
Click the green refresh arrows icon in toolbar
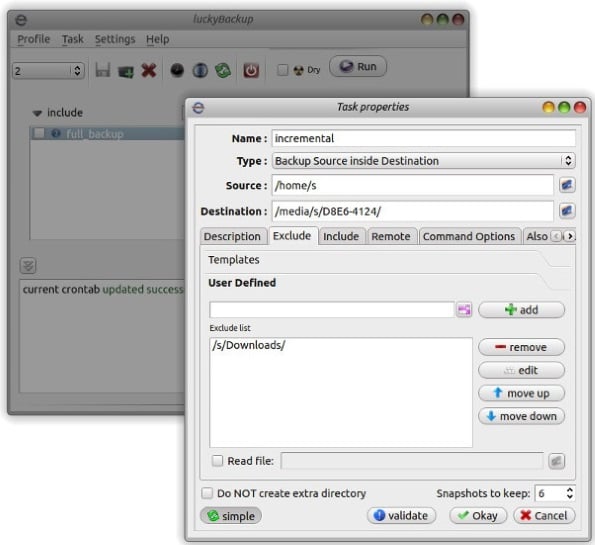223,70
